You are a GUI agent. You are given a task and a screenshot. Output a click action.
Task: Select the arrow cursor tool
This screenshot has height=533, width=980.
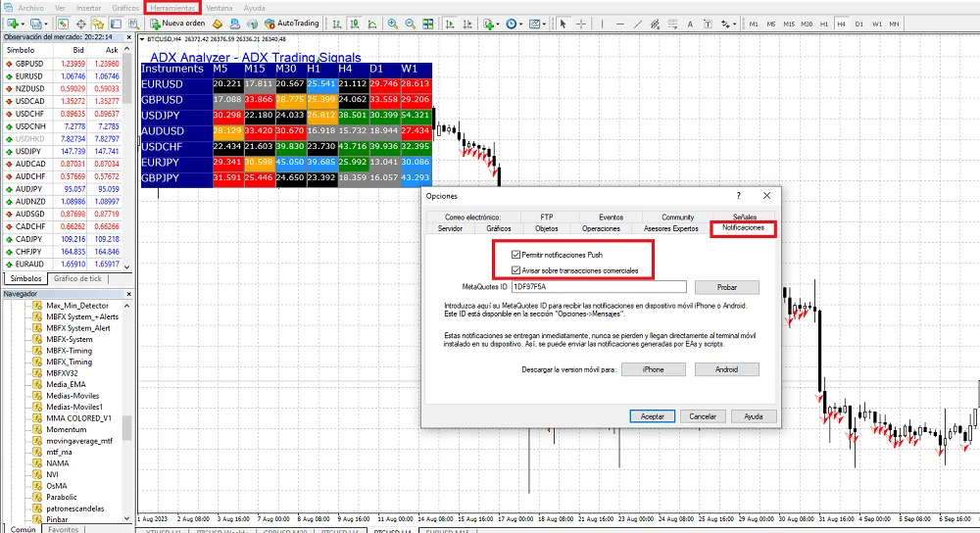coord(563,24)
